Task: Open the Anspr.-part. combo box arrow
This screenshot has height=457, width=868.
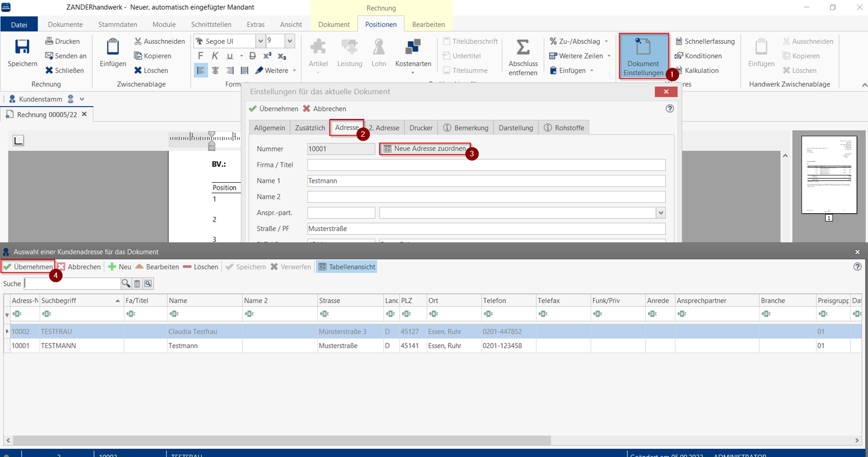Action: pos(660,213)
